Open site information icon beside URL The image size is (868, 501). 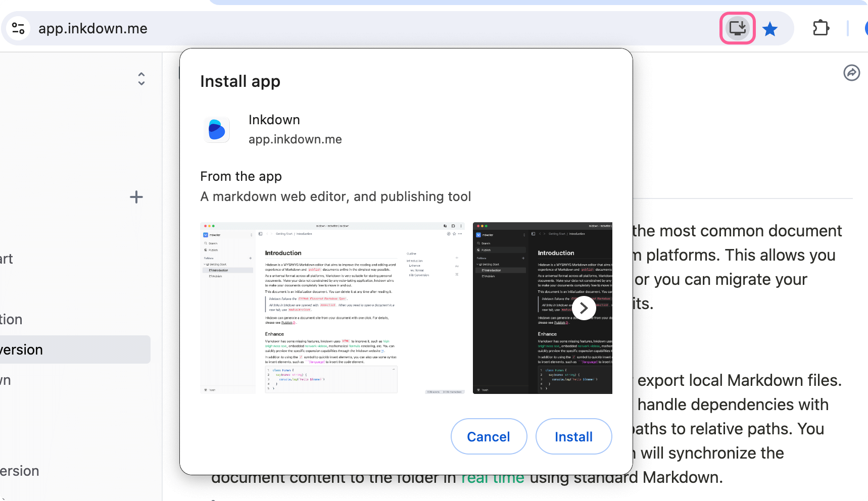[x=18, y=28]
